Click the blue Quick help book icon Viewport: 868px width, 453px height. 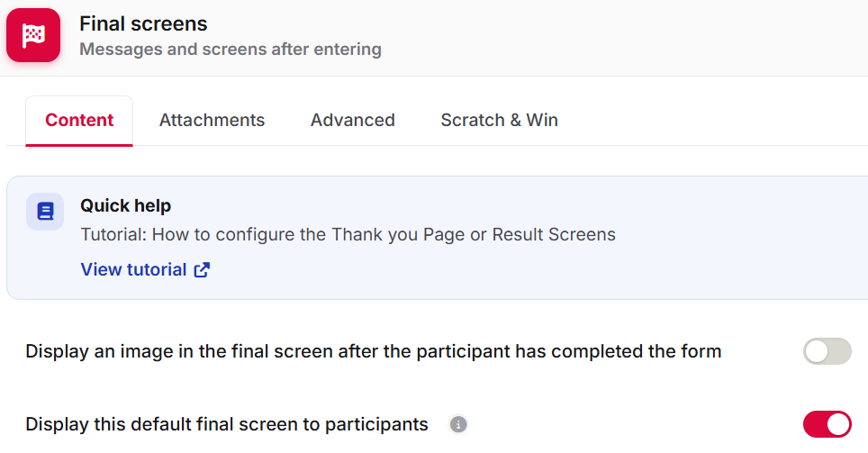[x=45, y=212]
